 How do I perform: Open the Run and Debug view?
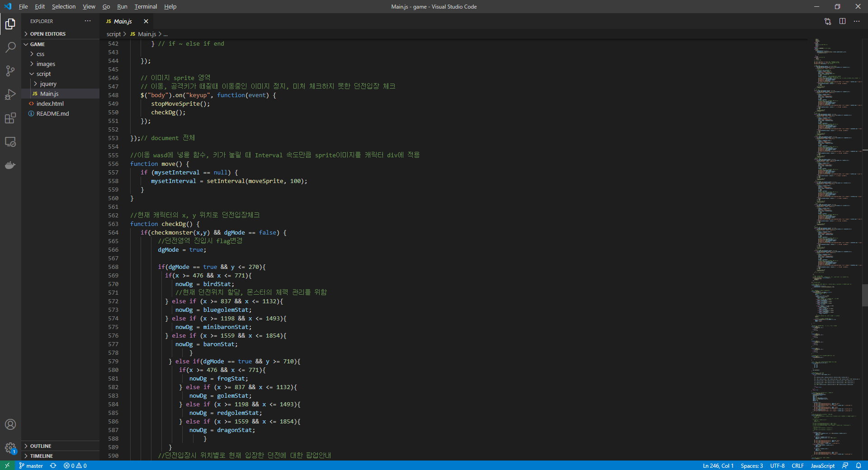click(10, 94)
